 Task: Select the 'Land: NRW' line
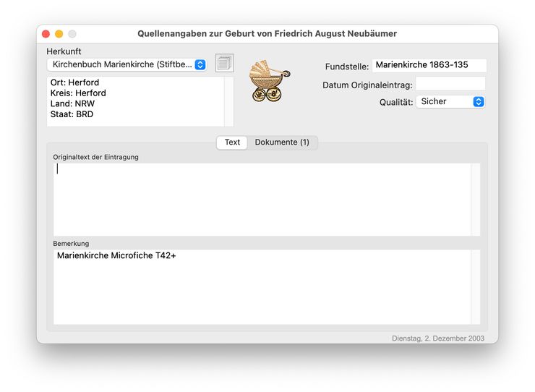coord(72,104)
